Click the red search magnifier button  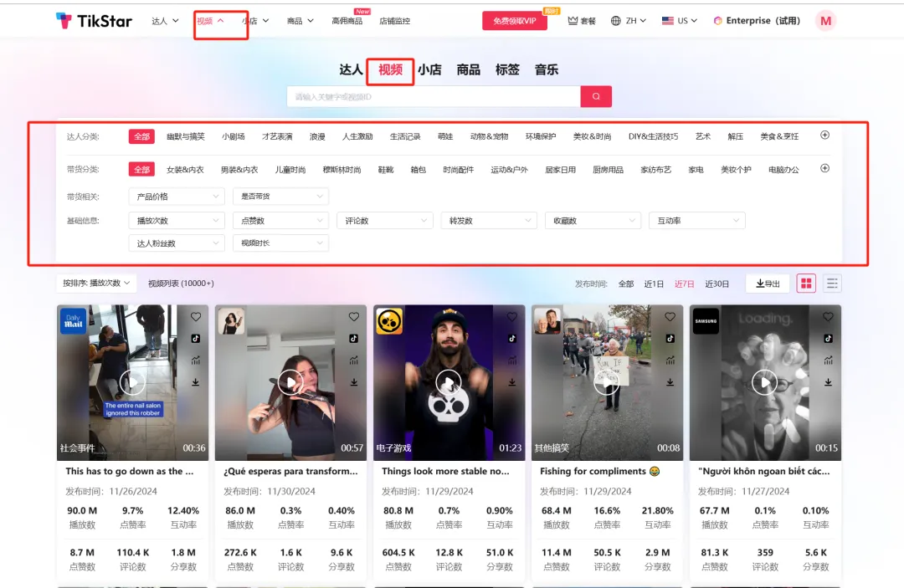(x=596, y=97)
